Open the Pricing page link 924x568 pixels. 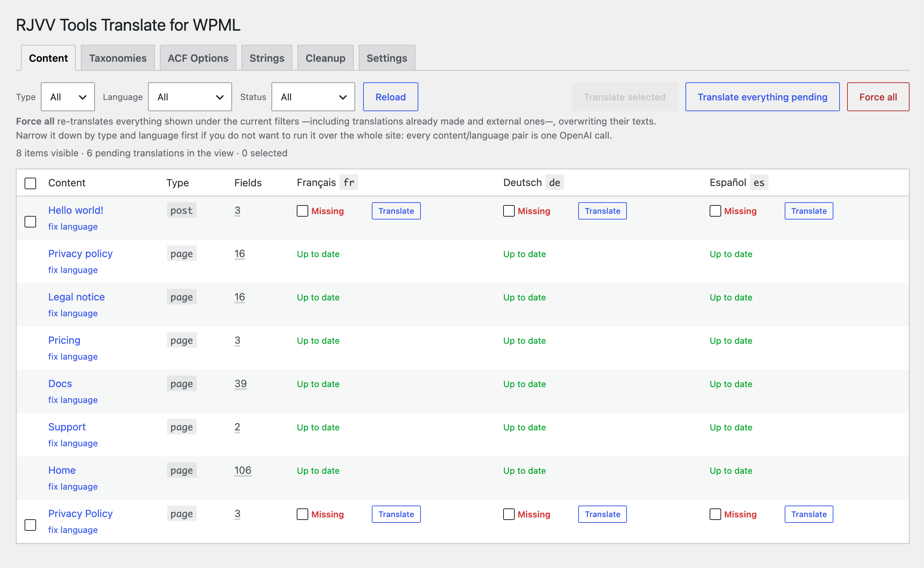point(64,340)
